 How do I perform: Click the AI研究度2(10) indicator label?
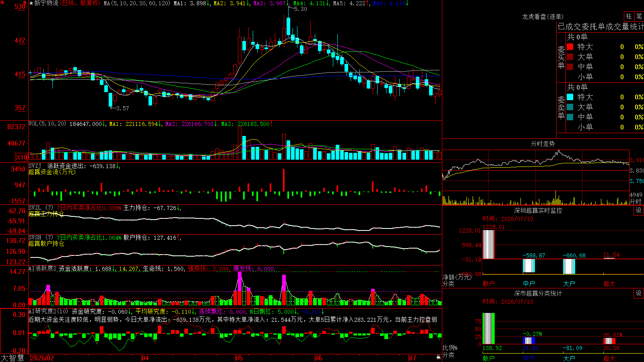48,311
